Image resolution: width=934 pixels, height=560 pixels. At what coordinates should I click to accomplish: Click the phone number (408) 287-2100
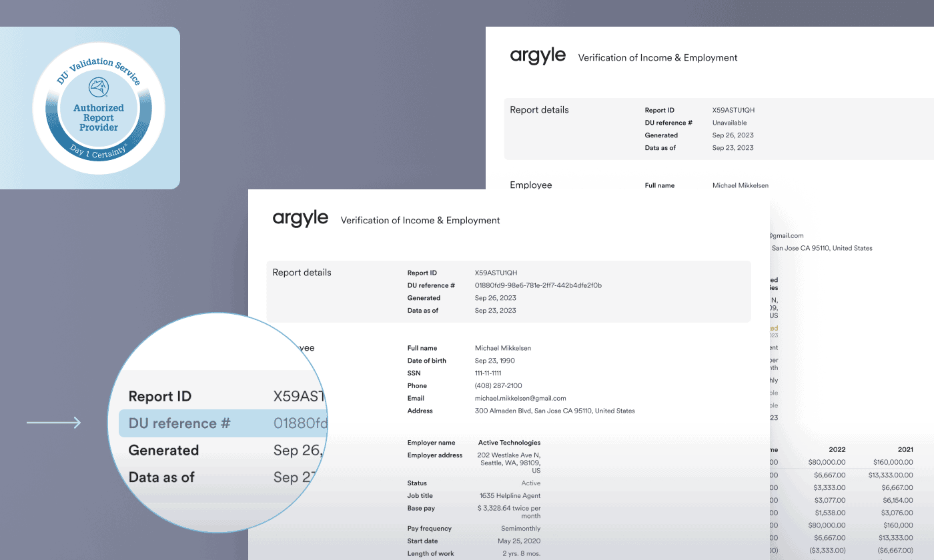pos(498,386)
